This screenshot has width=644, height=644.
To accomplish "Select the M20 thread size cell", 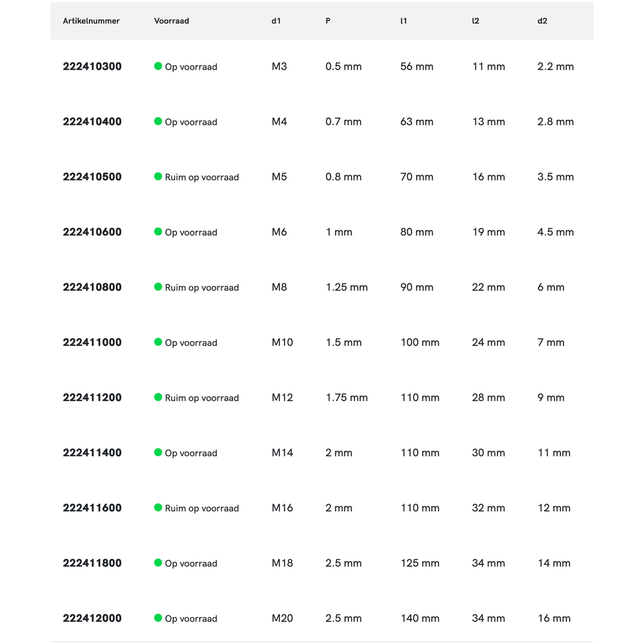I will (x=282, y=618).
